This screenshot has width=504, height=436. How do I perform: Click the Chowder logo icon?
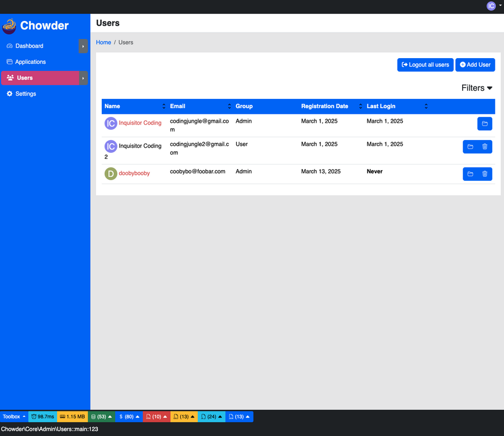coord(9,26)
